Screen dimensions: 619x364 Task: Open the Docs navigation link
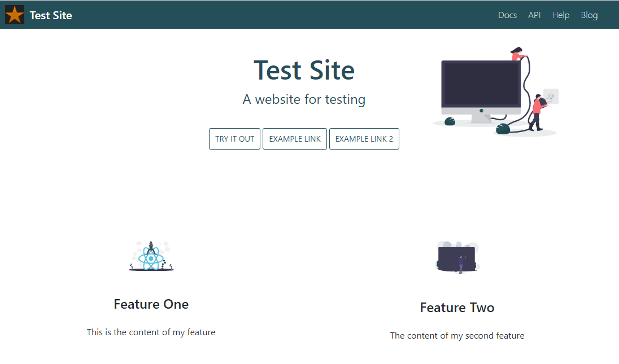507,15
